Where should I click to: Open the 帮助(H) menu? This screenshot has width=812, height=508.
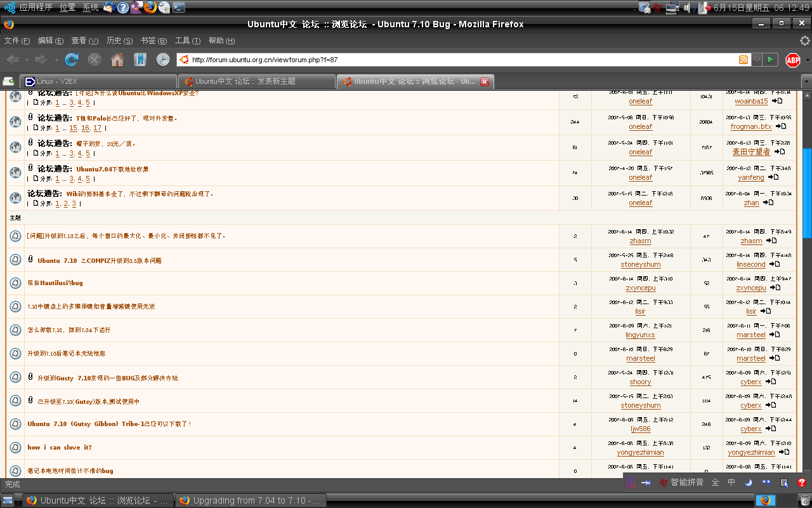click(221, 41)
